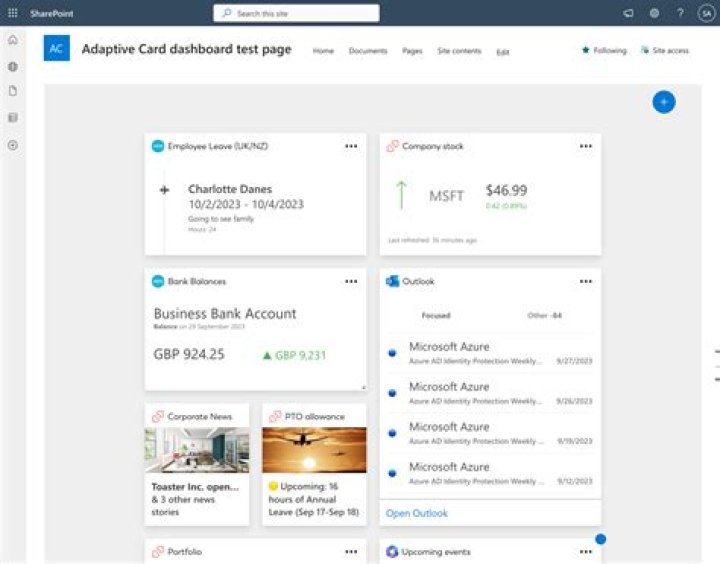
Task: Open the SA account profile avatar
Action: pyautogui.click(x=706, y=13)
